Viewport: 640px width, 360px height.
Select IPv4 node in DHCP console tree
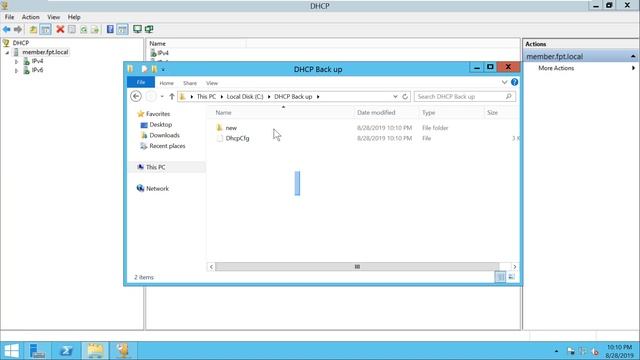point(37,61)
